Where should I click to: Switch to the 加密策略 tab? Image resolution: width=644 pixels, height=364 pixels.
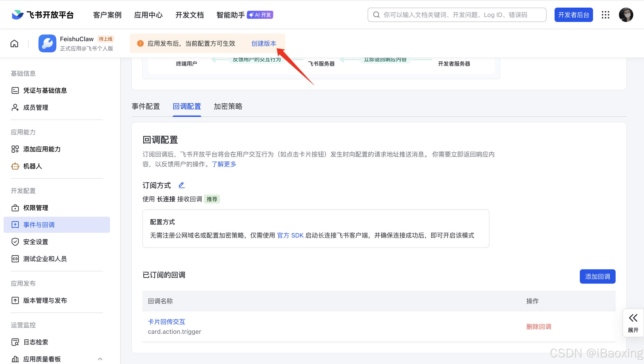[x=228, y=107]
